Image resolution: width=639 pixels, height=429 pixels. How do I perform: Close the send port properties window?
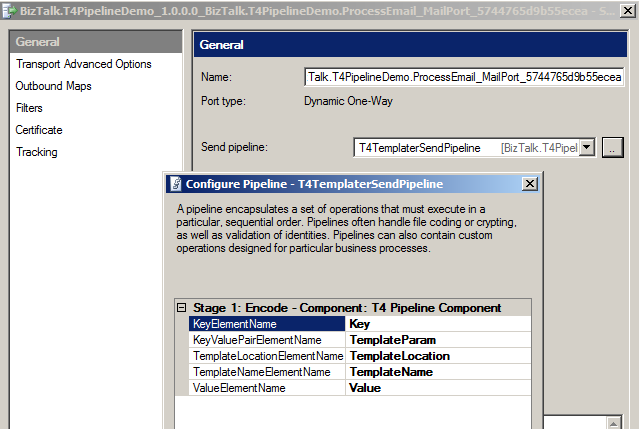[x=628, y=11]
